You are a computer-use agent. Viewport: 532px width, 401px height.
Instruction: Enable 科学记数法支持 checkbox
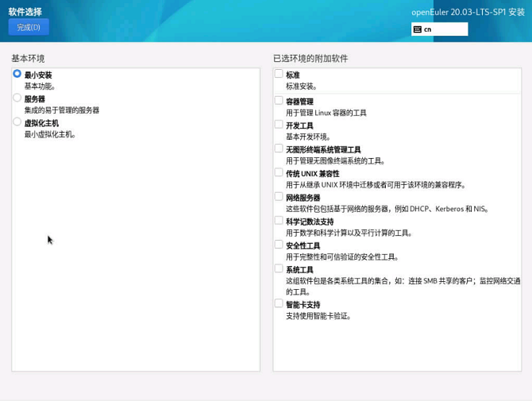[x=279, y=221]
